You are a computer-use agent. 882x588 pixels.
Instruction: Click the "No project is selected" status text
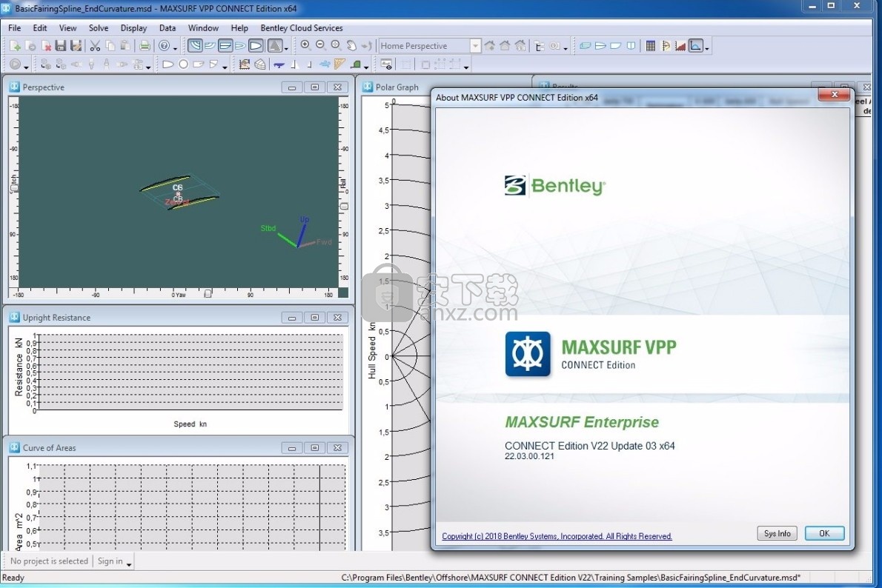[x=49, y=561]
